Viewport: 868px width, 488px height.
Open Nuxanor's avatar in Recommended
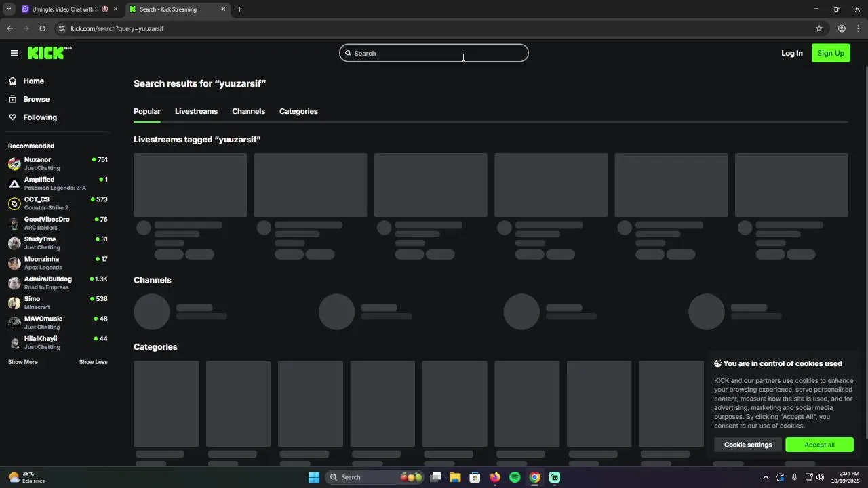14,164
